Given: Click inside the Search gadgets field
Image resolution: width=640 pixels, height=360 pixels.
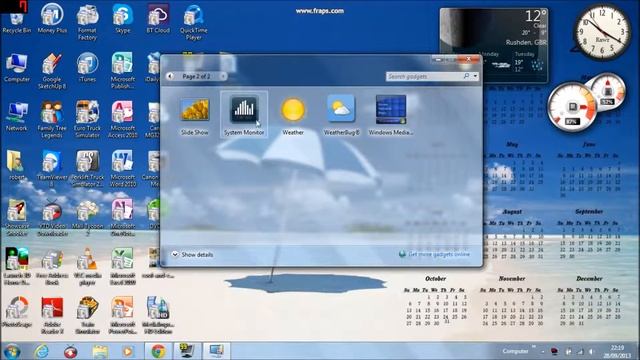Looking at the screenshot, I should point(424,76).
